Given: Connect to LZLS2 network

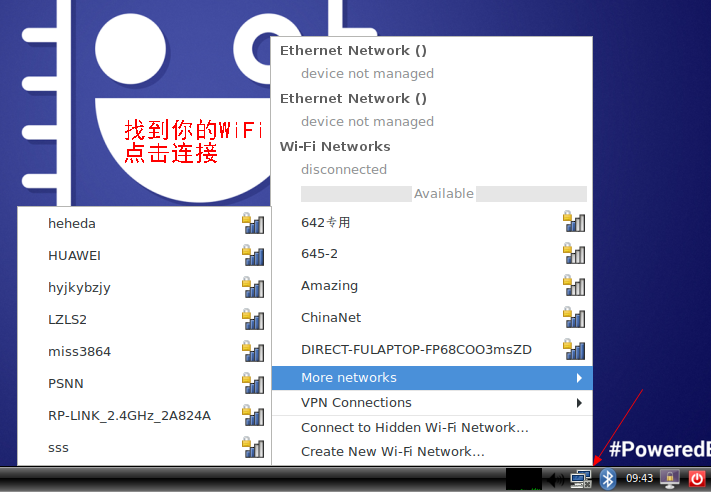Looking at the screenshot, I should click(x=144, y=320).
